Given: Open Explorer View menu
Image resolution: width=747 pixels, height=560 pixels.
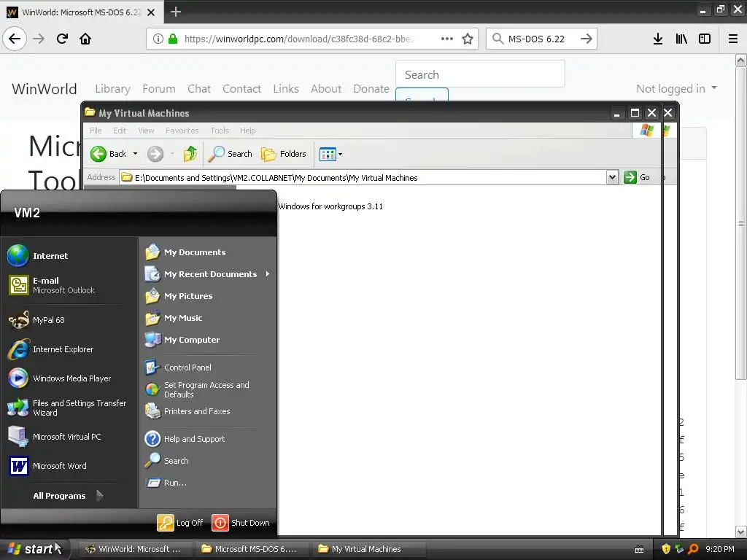Looking at the screenshot, I should tap(146, 131).
